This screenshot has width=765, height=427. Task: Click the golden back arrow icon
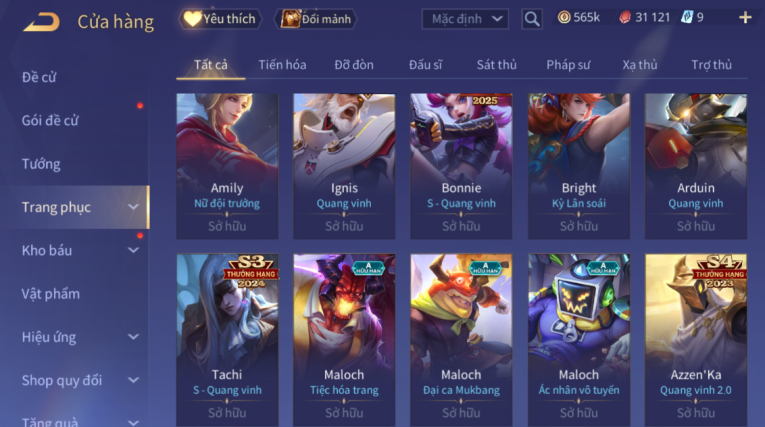point(41,22)
